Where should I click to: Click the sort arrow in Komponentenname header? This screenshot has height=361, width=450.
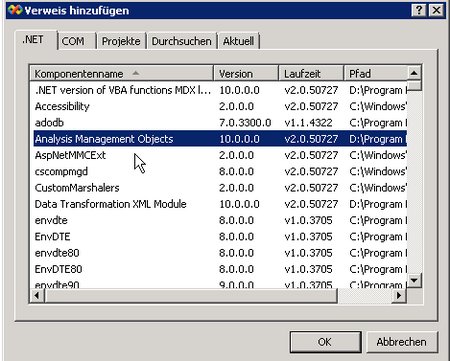point(136,73)
